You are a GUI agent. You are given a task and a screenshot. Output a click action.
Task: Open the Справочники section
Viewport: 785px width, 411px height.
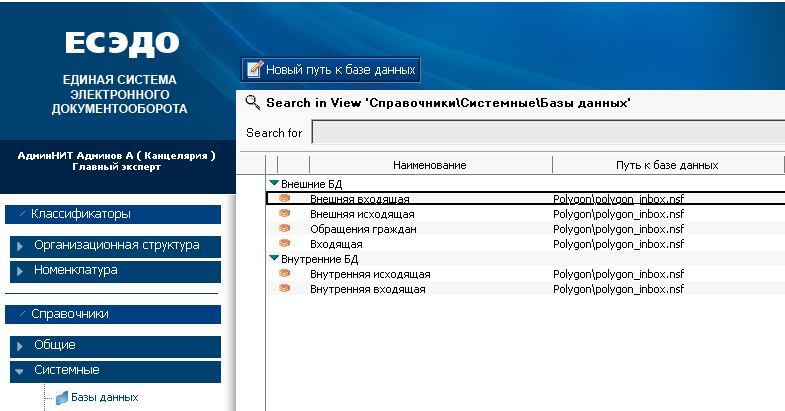pyautogui.click(x=113, y=314)
